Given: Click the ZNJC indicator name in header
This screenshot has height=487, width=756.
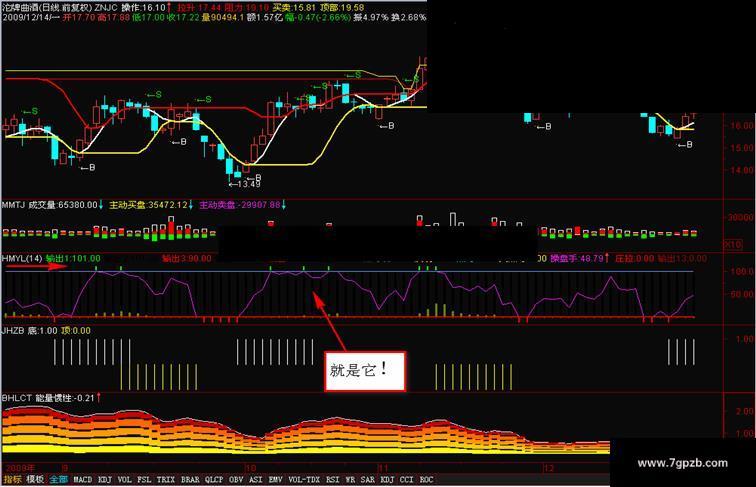Looking at the screenshot, I should pos(106,8).
